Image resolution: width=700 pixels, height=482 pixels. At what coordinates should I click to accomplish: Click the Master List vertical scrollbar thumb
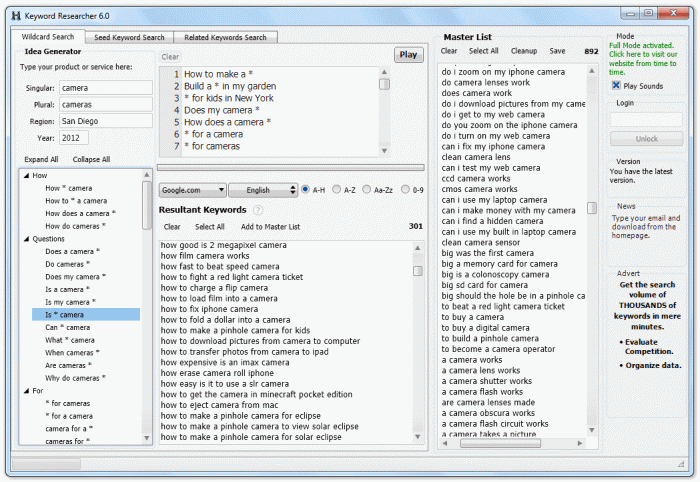(592, 208)
